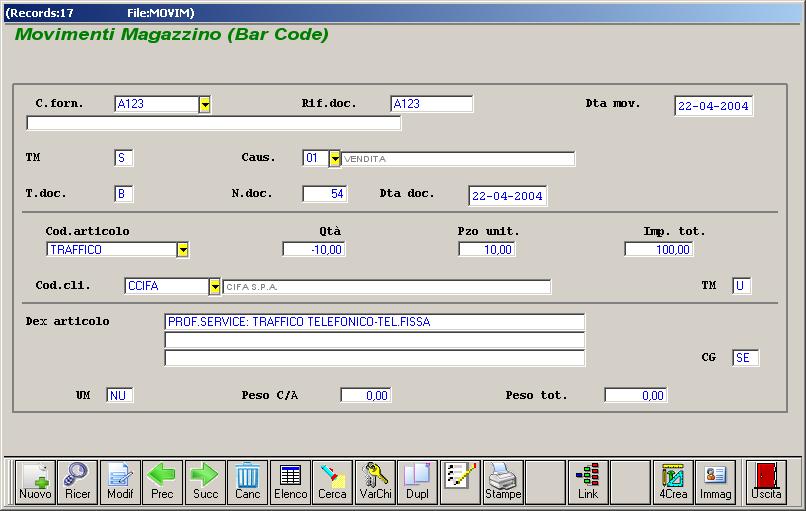
Task: Duplicate record with Dupl icon
Action: pyautogui.click(x=417, y=482)
